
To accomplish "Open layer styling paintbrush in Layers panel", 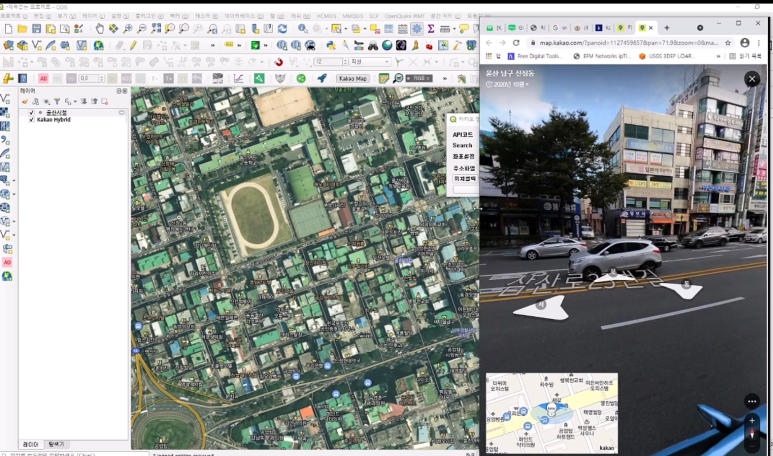I will (x=25, y=102).
